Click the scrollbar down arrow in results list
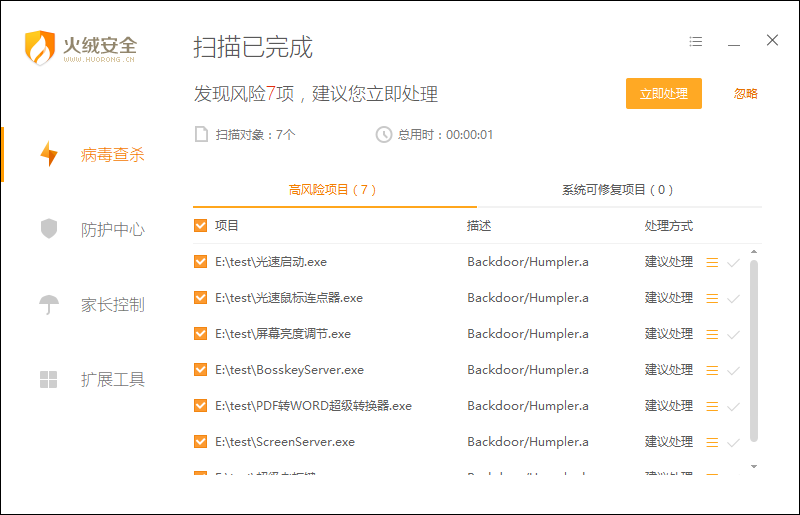 point(754,466)
